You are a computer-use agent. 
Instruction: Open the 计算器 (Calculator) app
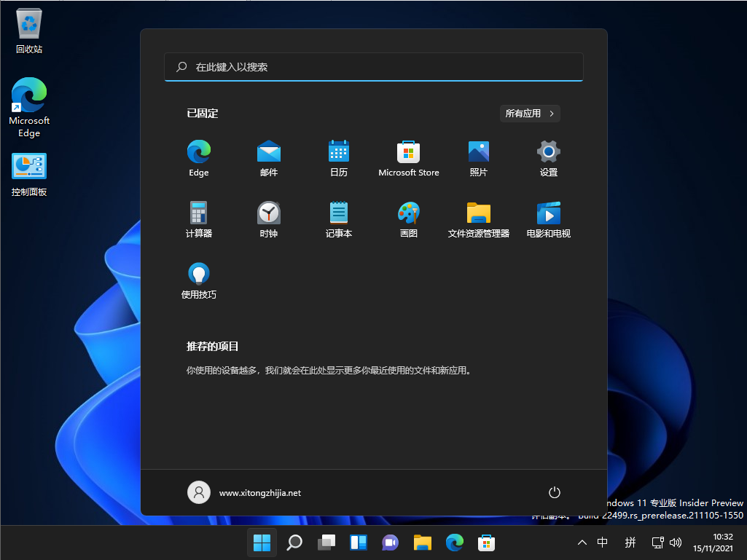click(x=199, y=219)
